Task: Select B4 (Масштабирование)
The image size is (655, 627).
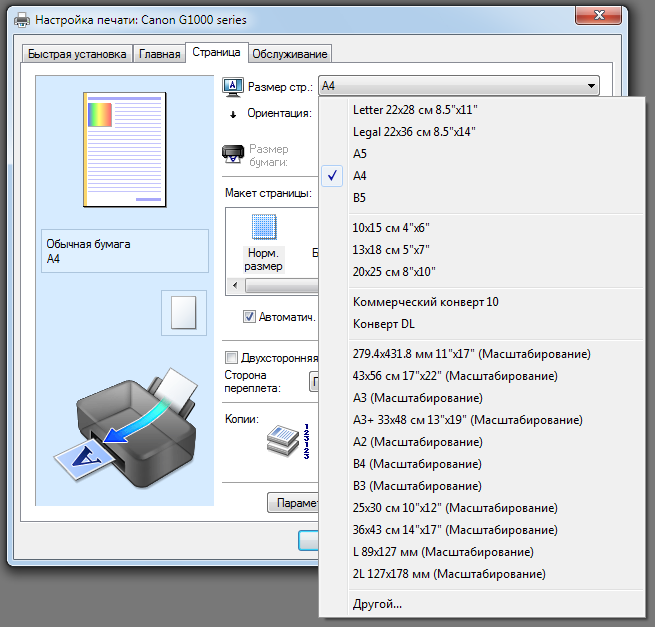Action: point(482,464)
